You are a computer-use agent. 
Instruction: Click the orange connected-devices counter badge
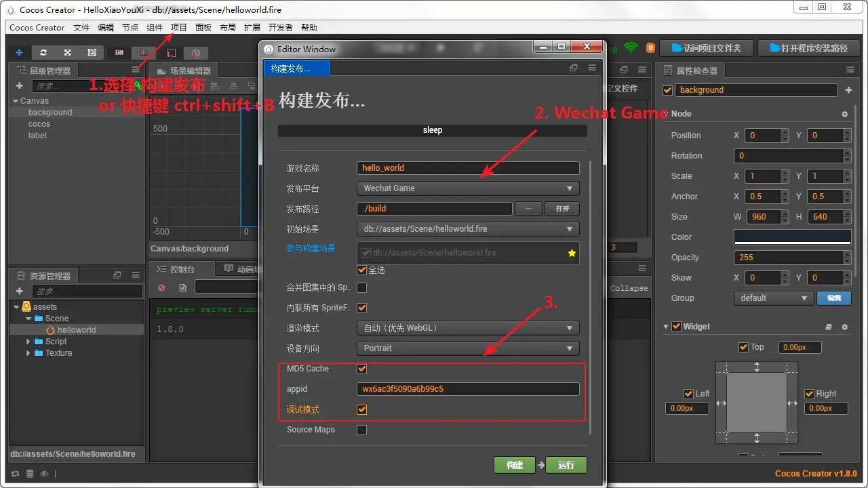tap(650, 48)
